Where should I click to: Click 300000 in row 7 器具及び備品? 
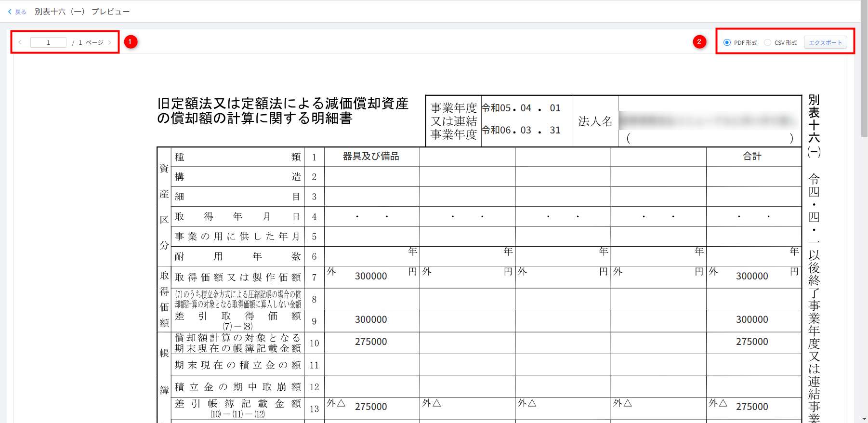pyautogui.click(x=371, y=276)
